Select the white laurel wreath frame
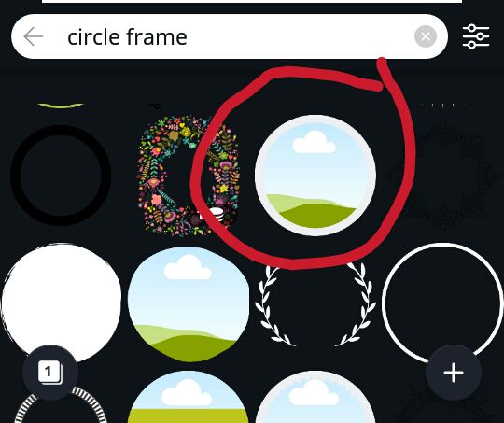Image resolution: width=504 pixels, height=423 pixels. pos(315,304)
